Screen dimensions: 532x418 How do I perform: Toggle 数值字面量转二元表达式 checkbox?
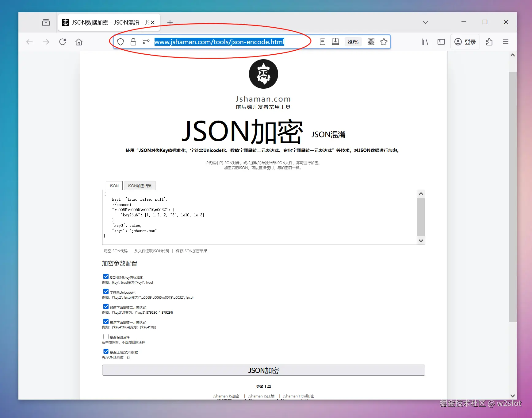pyautogui.click(x=106, y=307)
